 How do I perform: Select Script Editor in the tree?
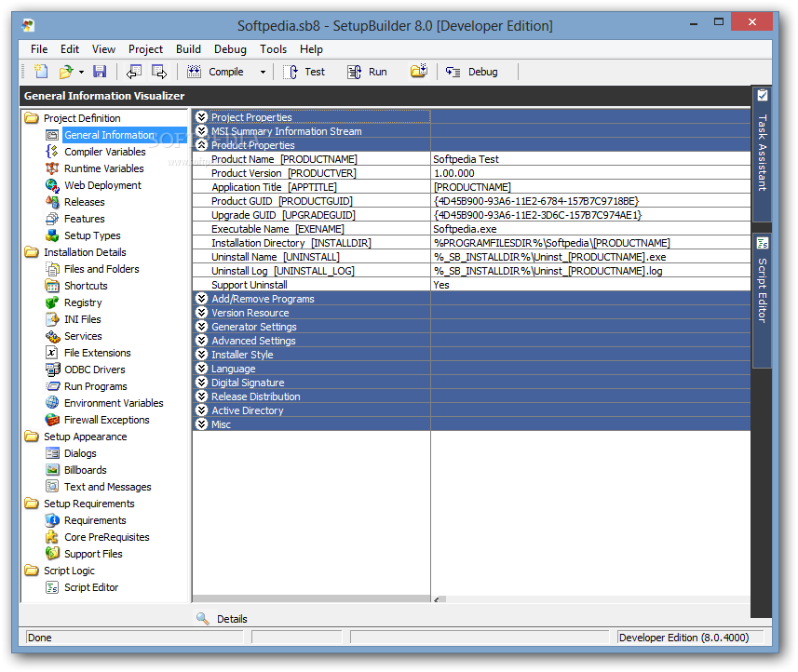pyautogui.click(x=91, y=587)
